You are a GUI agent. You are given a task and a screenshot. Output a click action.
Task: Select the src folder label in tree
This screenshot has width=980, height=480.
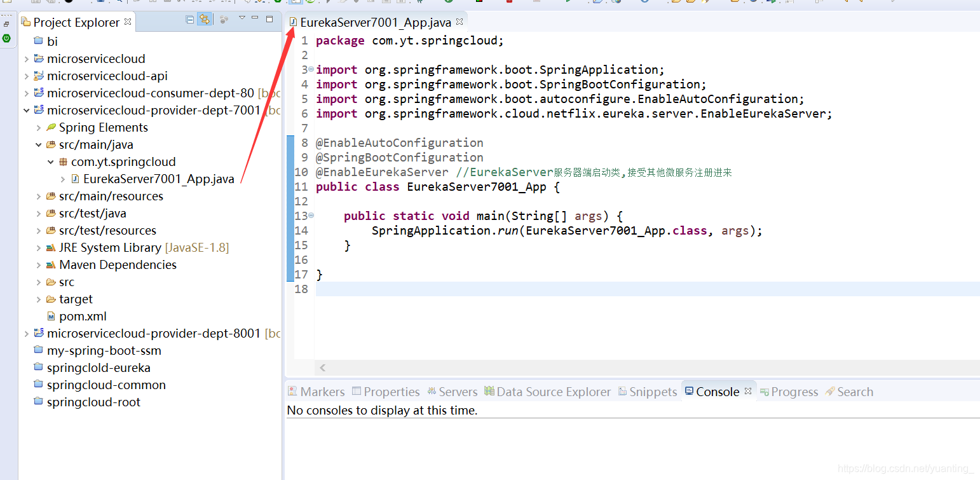click(x=67, y=282)
